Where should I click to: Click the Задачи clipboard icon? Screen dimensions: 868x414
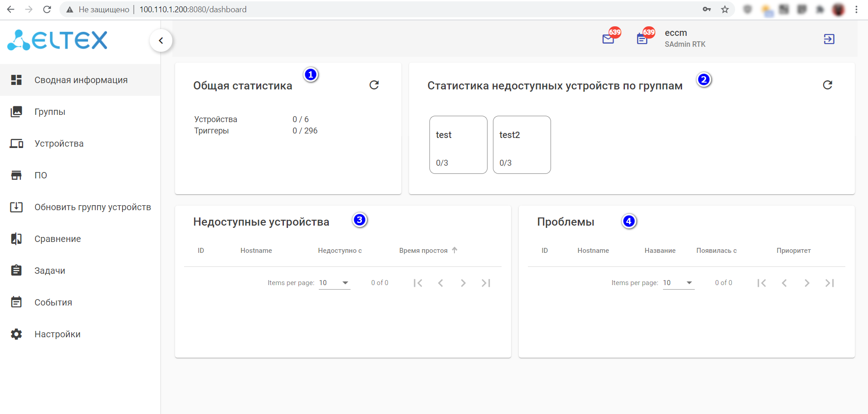pyautogui.click(x=16, y=271)
